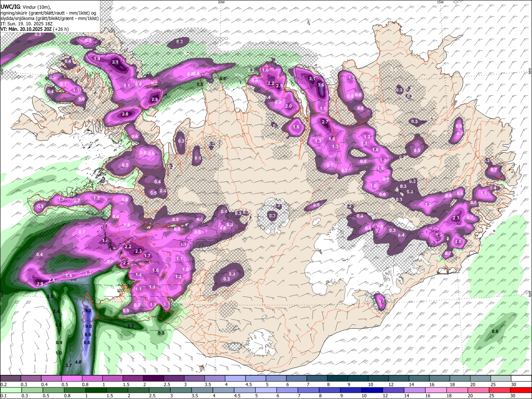The image size is (532, 399).
Task: Click the 9.0 rainfall value label
Action: 89,327
